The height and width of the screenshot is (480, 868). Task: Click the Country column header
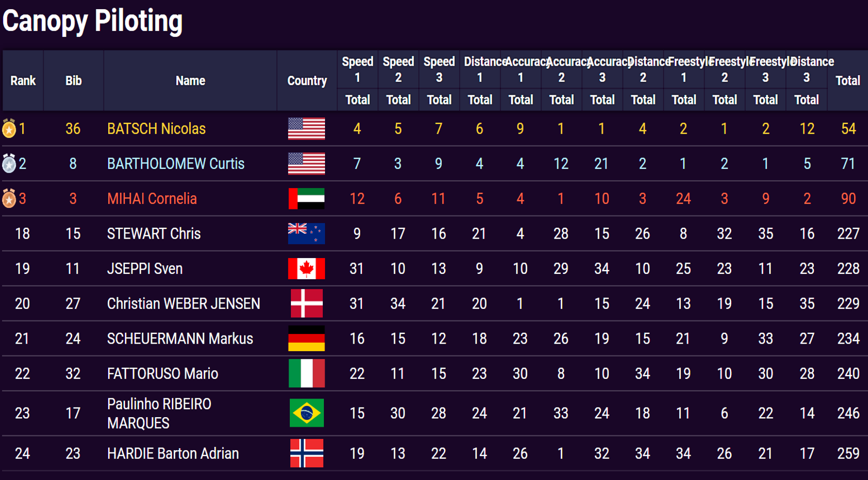click(x=307, y=81)
